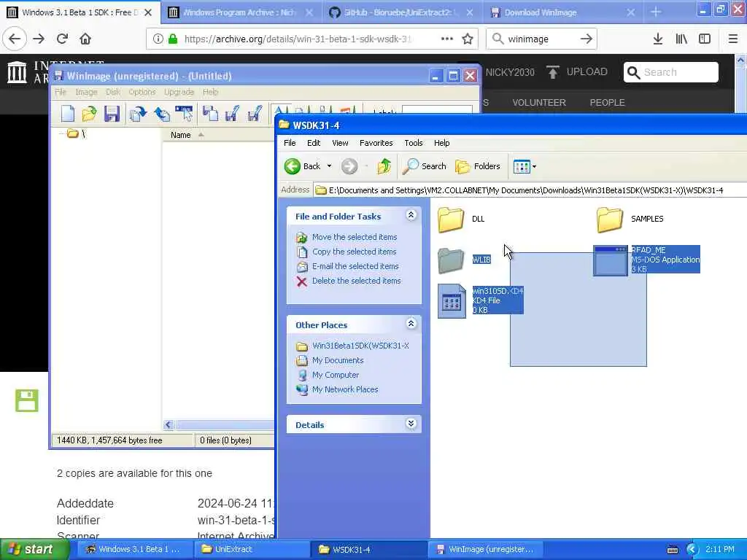Click Explorer address bar path

pyautogui.click(x=526, y=190)
